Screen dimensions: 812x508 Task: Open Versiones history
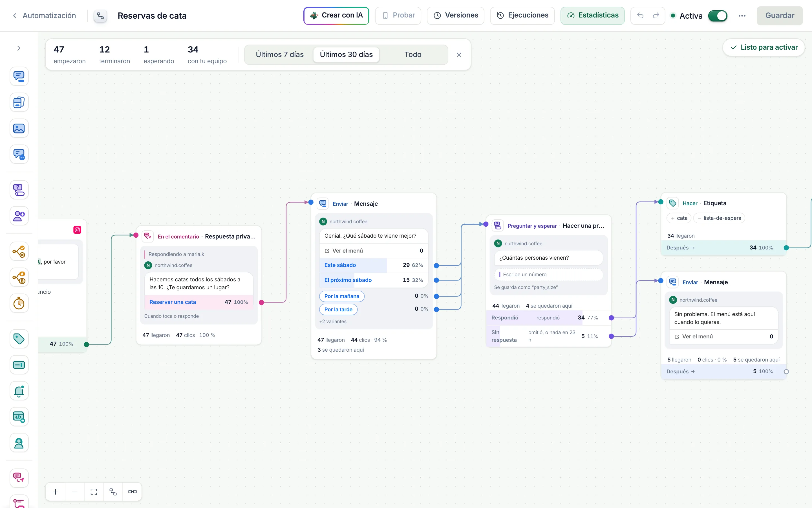click(x=456, y=16)
